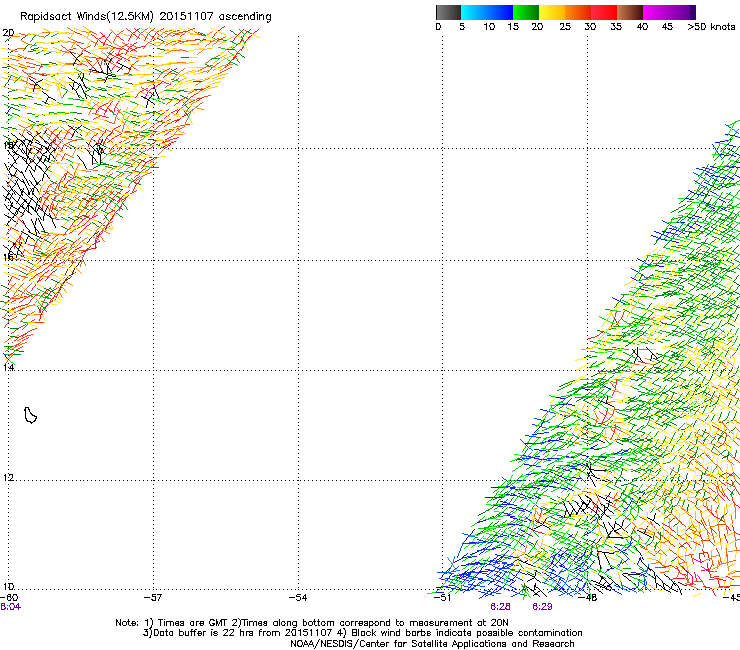The height and width of the screenshot is (650, 740).
Task: Click the '45' label under the color bar
Action: tap(667, 27)
